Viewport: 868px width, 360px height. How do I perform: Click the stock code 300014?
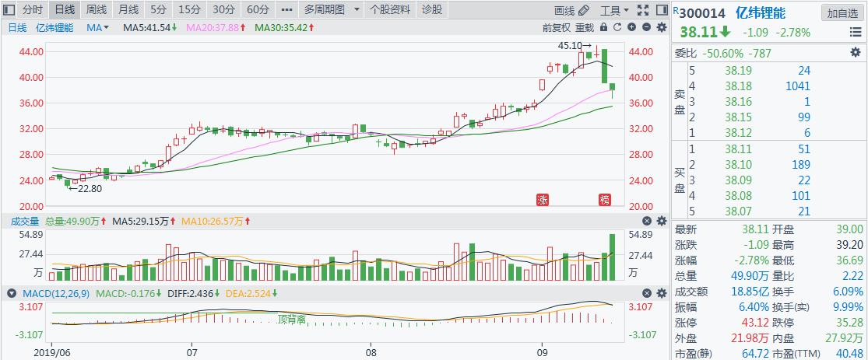702,14
